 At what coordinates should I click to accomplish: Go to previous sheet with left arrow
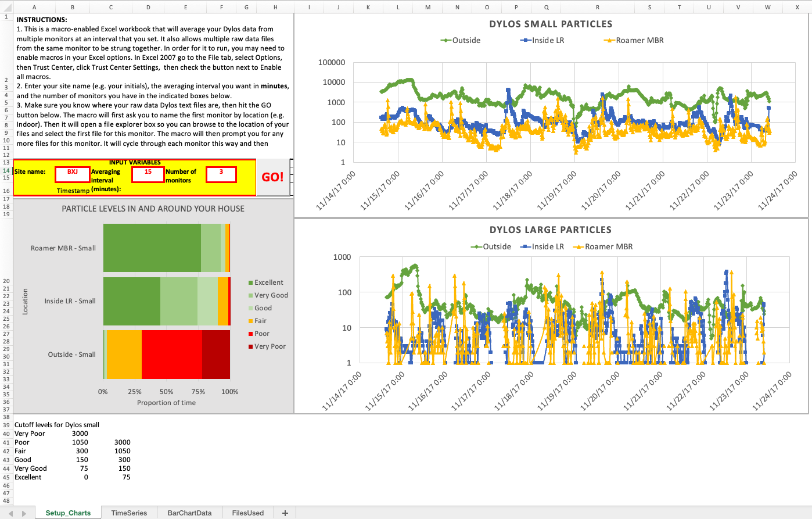[x=10, y=513]
